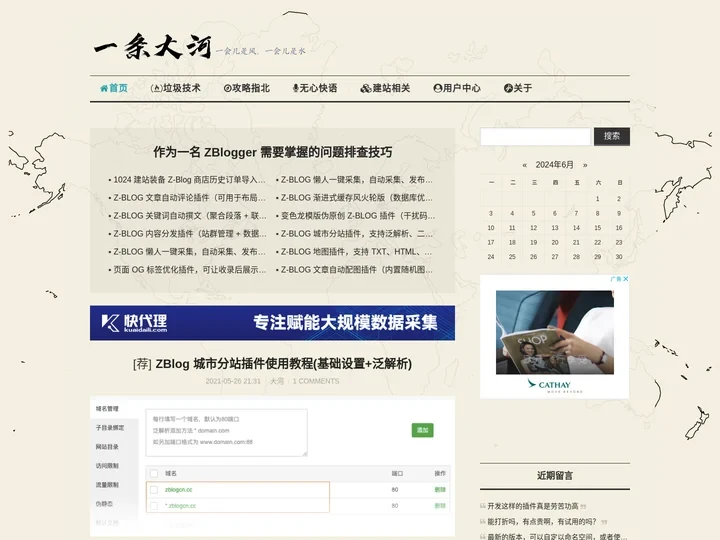The width and height of the screenshot is (720, 540).
Task: Open the 用户中心 nav menu
Action: click(457, 88)
